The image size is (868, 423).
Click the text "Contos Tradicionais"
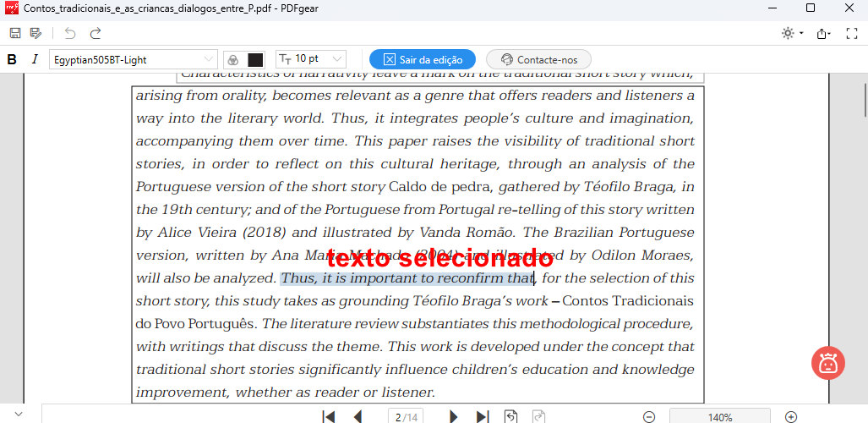pyautogui.click(x=628, y=301)
